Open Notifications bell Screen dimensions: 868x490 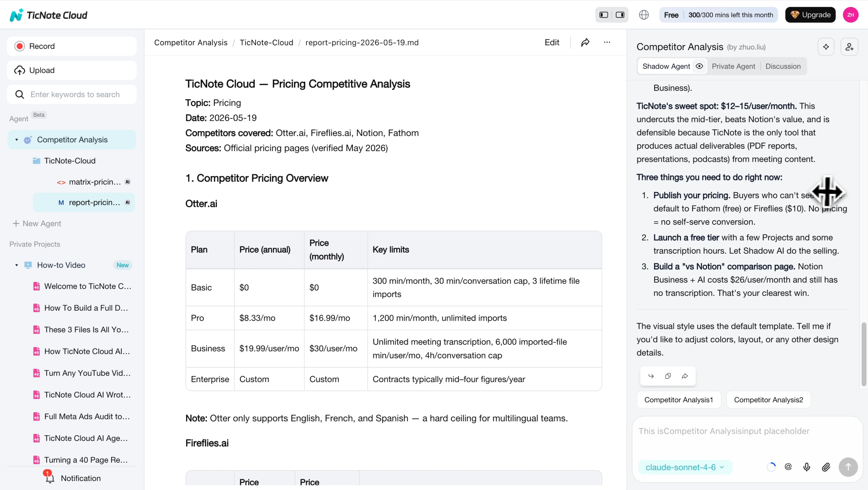click(50, 478)
